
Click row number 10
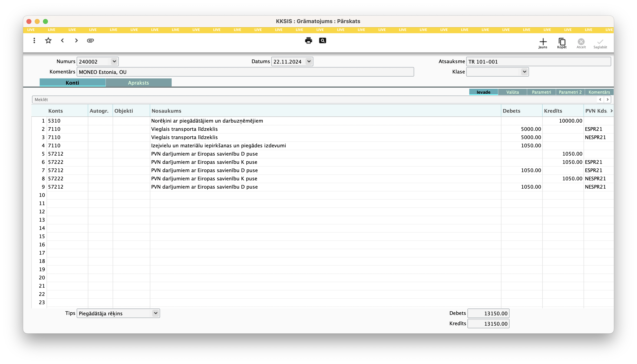(42, 195)
